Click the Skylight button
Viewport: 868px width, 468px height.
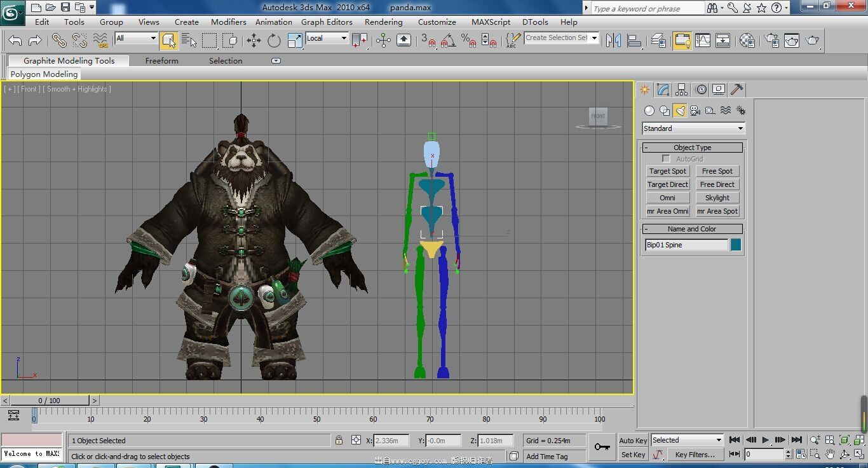click(x=717, y=198)
